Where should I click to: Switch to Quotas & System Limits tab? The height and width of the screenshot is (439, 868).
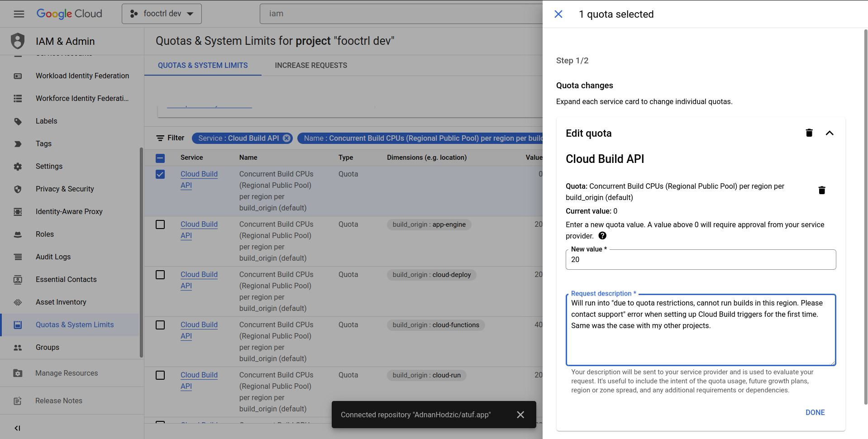(203, 66)
